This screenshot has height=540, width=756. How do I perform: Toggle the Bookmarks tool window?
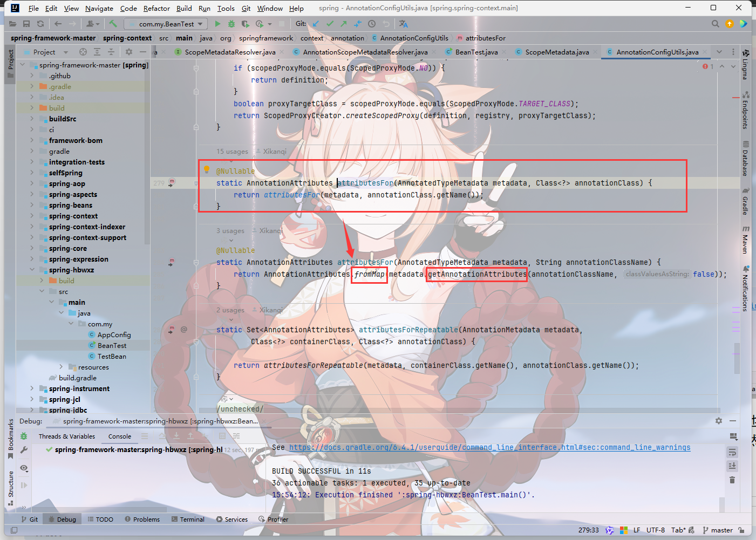click(x=10, y=439)
